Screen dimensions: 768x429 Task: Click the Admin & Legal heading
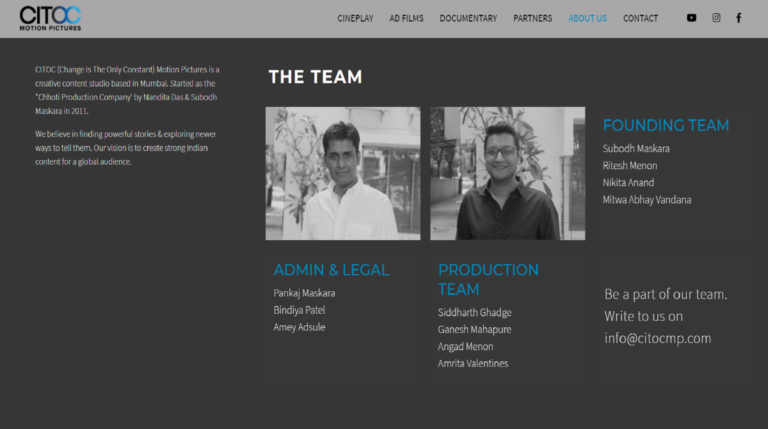(x=331, y=270)
